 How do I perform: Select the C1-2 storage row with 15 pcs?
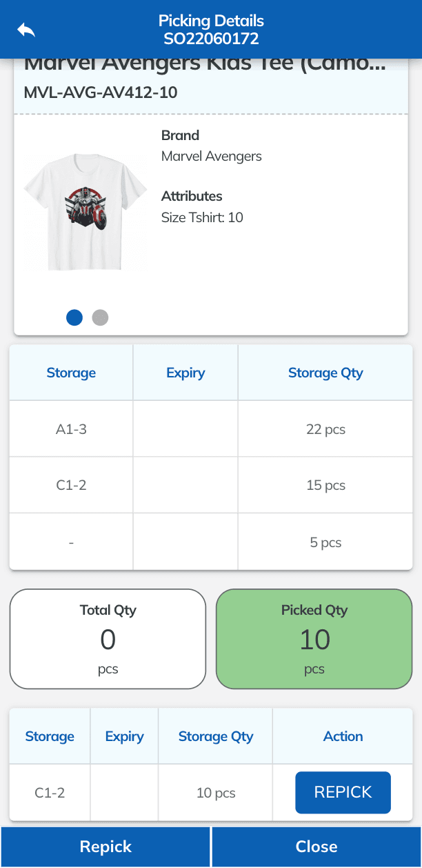(x=211, y=485)
